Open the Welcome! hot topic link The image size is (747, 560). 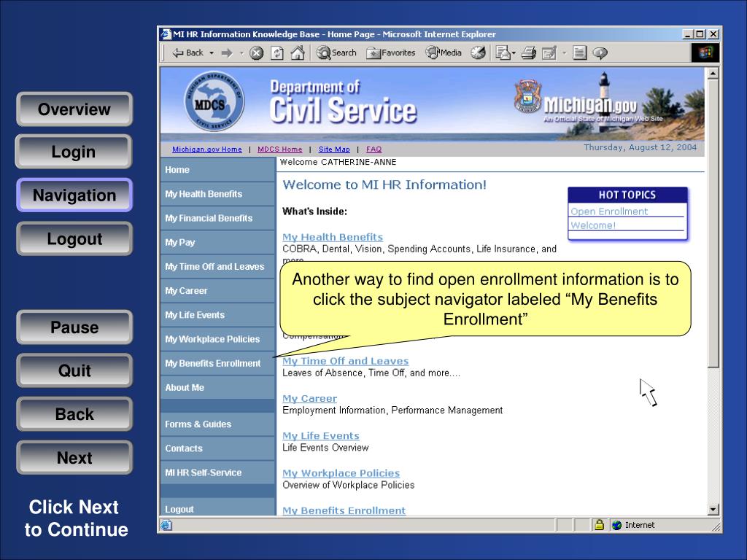click(593, 225)
